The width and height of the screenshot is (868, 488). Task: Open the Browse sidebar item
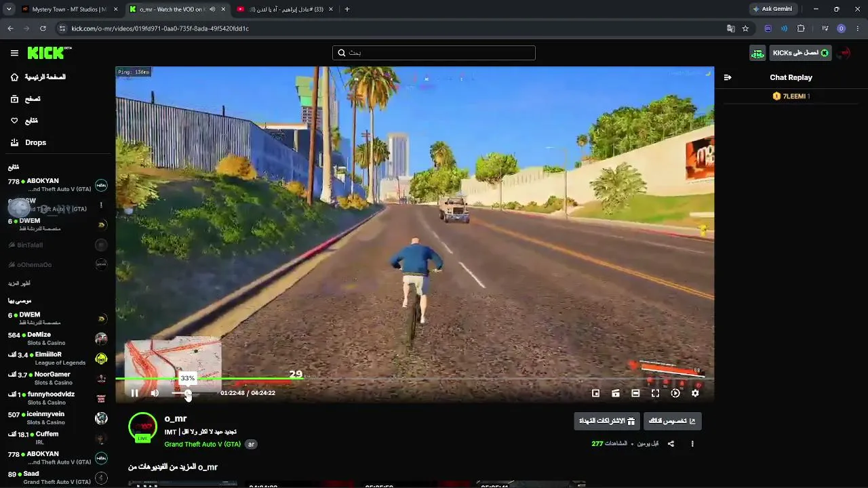(x=25, y=99)
